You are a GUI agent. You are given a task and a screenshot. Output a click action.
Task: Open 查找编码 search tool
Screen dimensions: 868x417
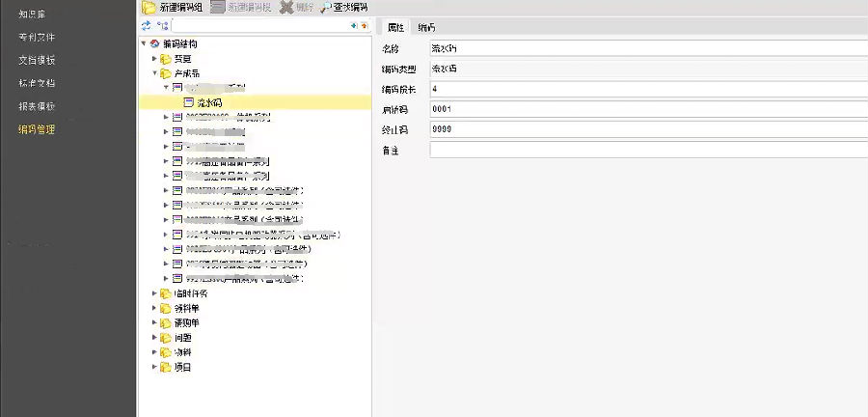tap(343, 7)
